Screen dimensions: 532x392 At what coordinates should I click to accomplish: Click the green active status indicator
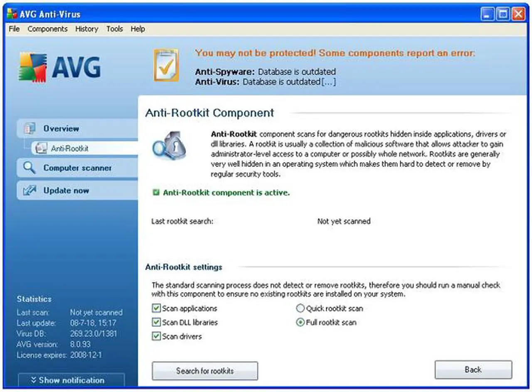pos(156,193)
